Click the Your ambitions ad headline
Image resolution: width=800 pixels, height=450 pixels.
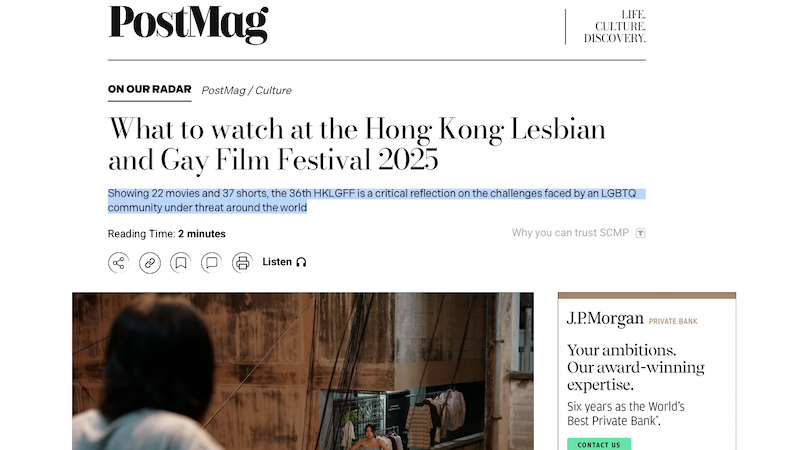(636, 367)
